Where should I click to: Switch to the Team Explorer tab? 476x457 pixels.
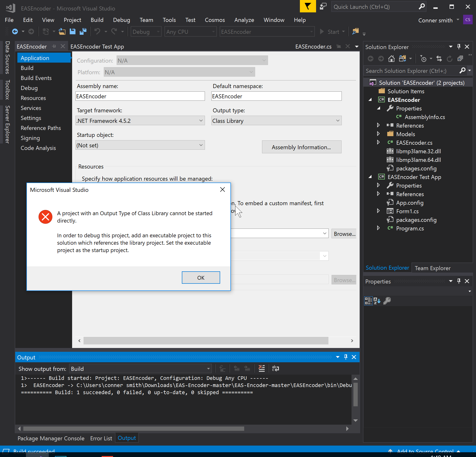point(432,268)
